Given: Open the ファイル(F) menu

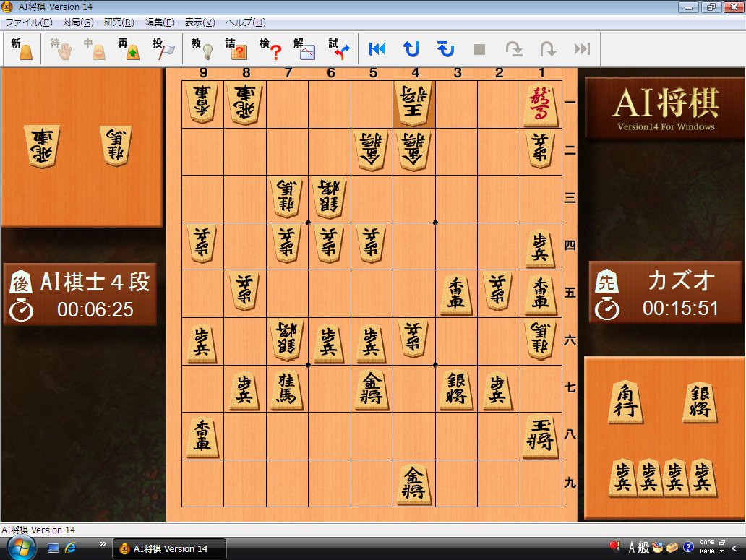Looking at the screenshot, I should [28, 22].
